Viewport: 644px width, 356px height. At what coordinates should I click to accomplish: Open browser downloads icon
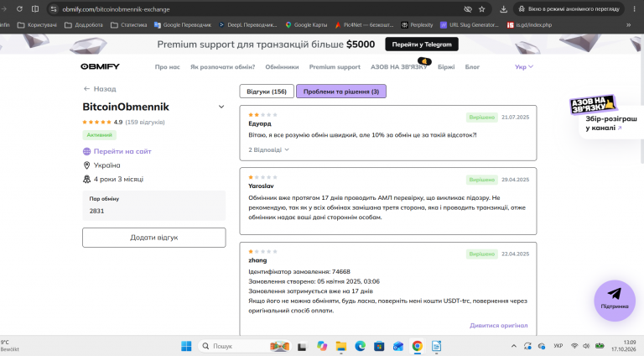pyautogui.click(x=503, y=9)
